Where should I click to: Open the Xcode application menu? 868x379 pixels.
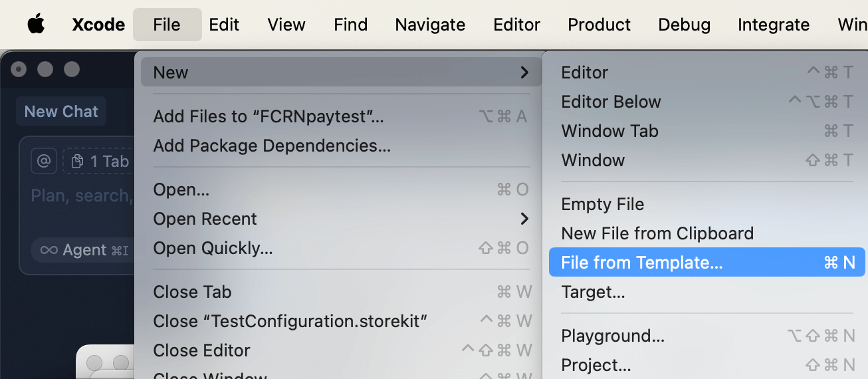[x=98, y=25]
